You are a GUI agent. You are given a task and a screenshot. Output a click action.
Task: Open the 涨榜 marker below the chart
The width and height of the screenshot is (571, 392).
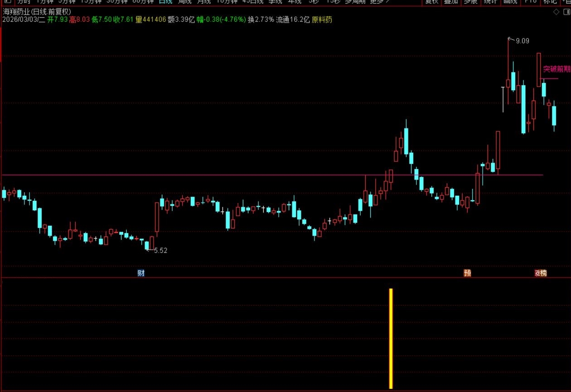[541, 273]
